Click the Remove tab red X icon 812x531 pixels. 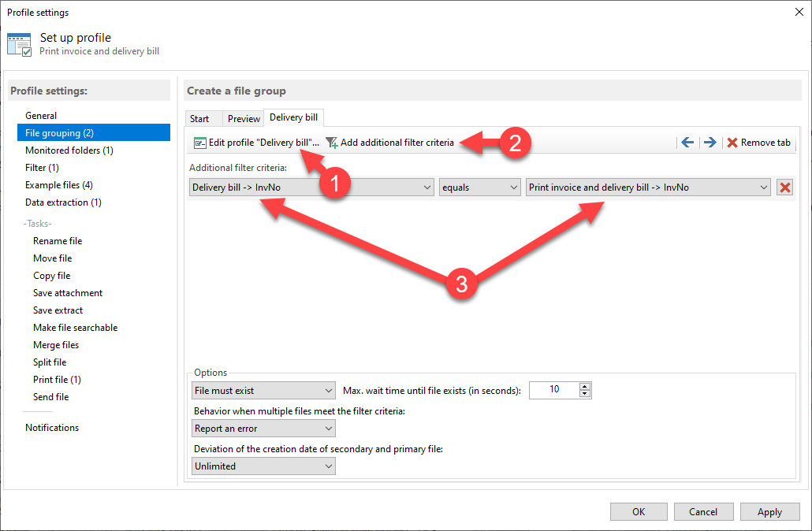point(732,143)
